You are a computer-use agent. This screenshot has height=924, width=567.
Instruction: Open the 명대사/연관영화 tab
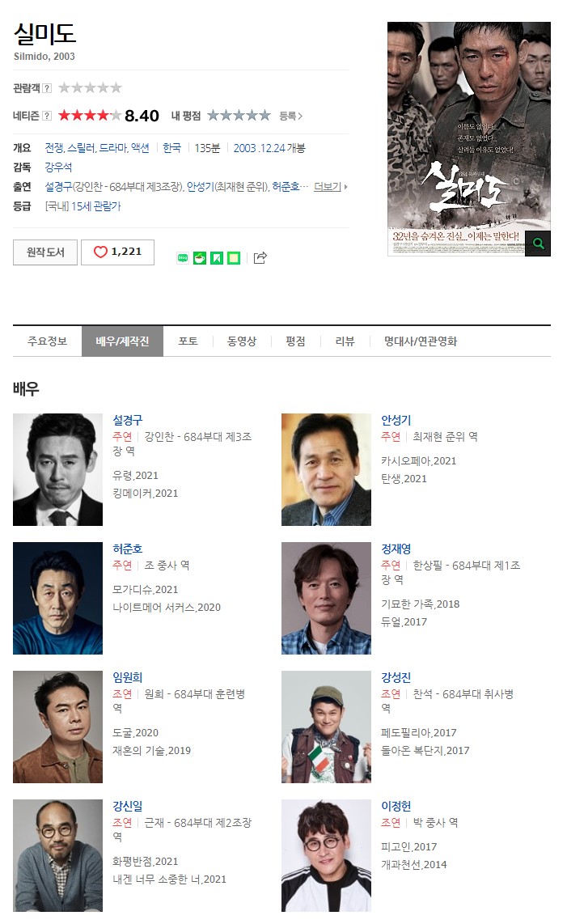click(x=421, y=341)
